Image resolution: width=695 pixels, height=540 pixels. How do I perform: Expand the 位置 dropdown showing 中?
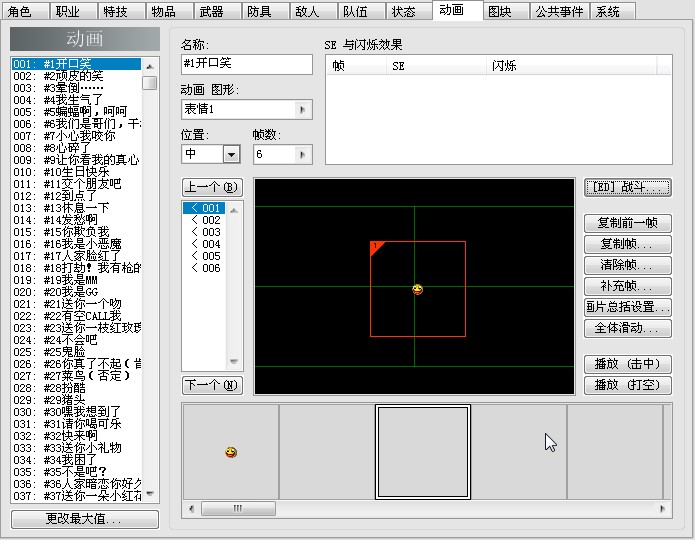(231, 155)
